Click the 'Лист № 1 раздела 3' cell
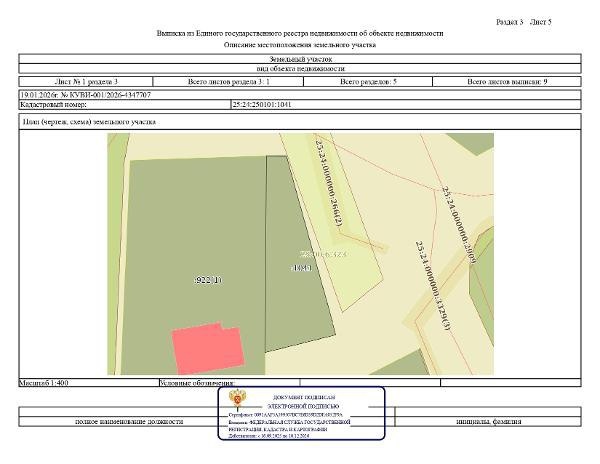The image size is (600, 464). click(86, 81)
